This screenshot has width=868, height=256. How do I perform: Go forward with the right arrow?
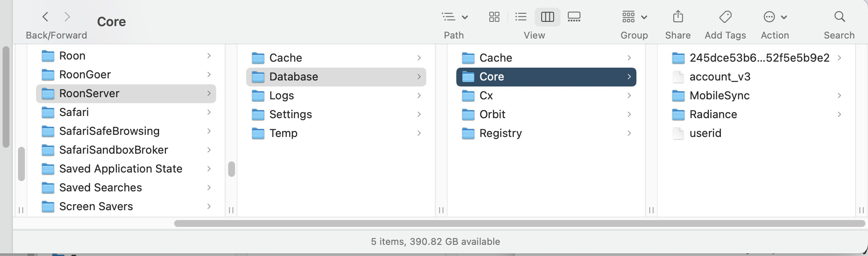[x=67, y=17]
